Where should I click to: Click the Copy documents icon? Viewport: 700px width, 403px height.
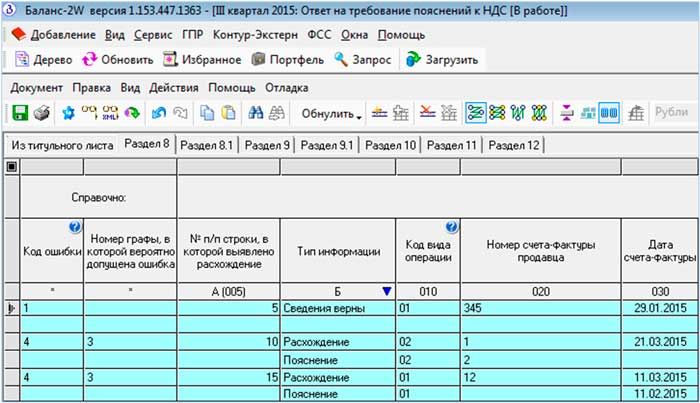coord(207,113)
